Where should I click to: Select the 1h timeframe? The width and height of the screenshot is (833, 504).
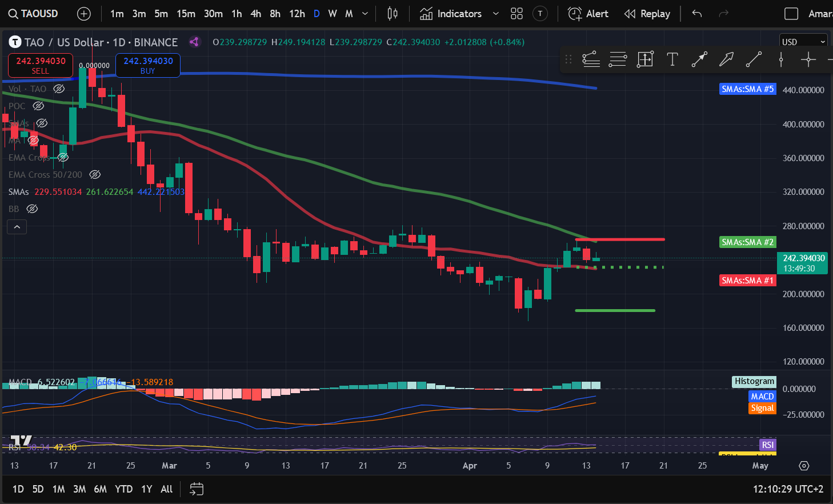(237, 14)
